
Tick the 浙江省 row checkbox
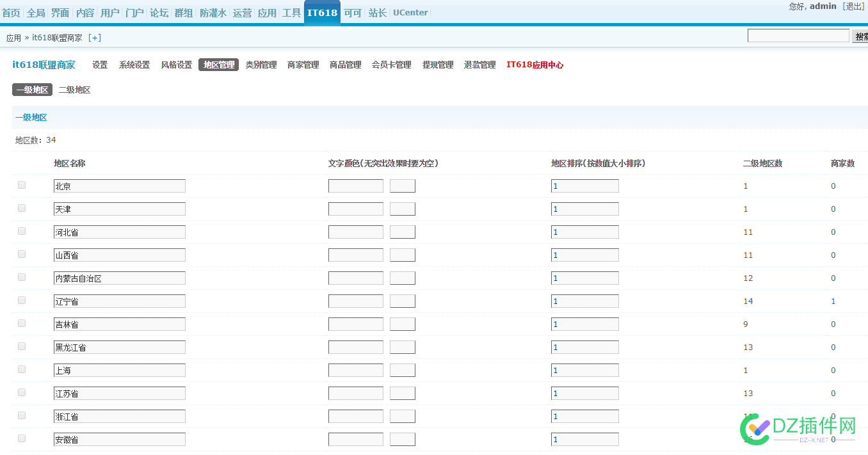point(22,415)
